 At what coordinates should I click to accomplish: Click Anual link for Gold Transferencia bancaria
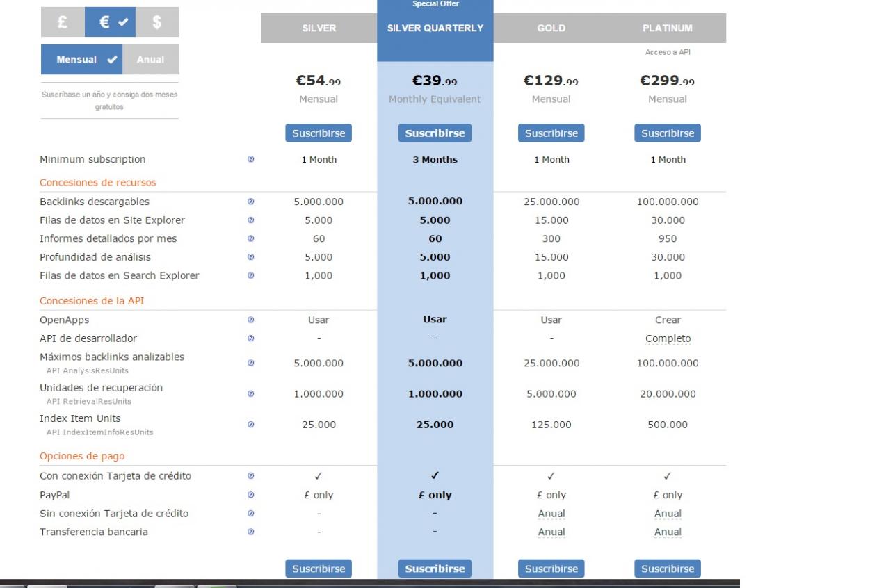[x=551, y=532]
